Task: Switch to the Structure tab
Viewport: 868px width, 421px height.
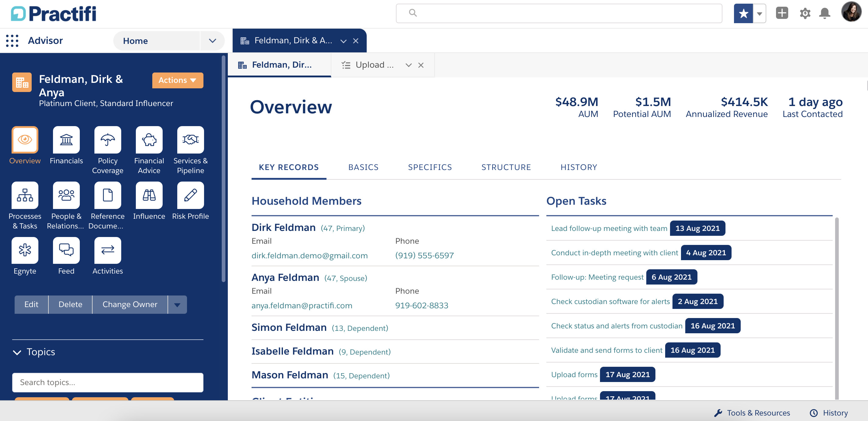Action: click(x=506, y=167)
